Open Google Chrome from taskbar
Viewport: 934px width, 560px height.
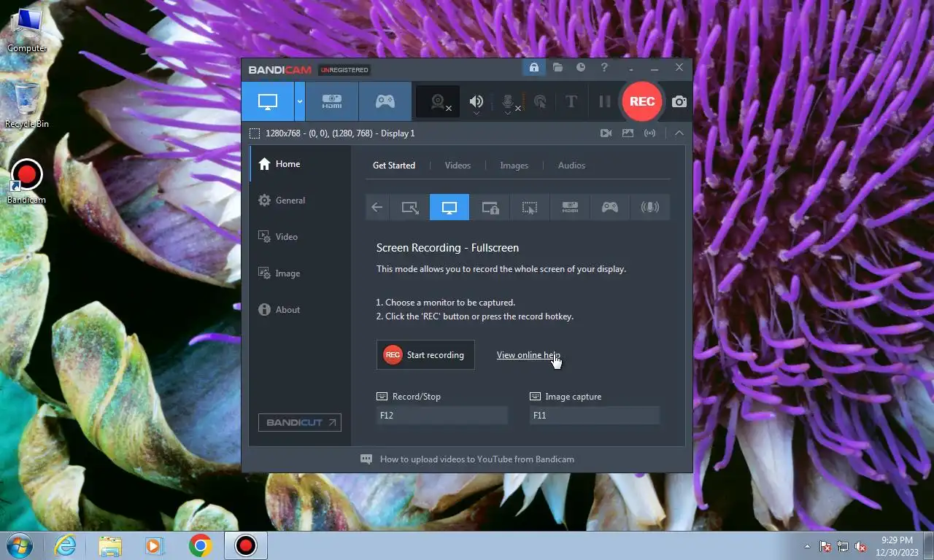pos(200,545)
